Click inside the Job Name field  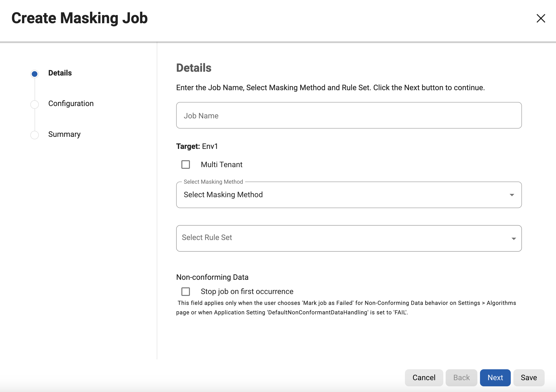coord(349,116)
